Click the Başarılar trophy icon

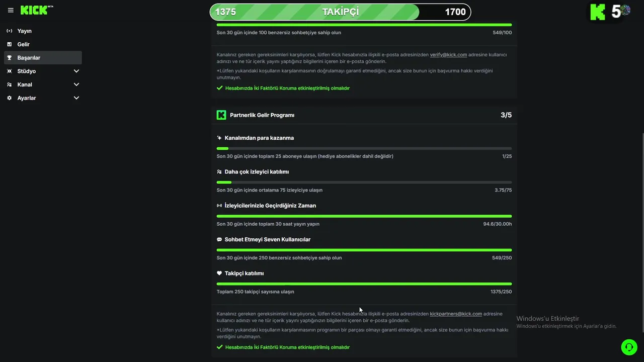pos(9,58)
